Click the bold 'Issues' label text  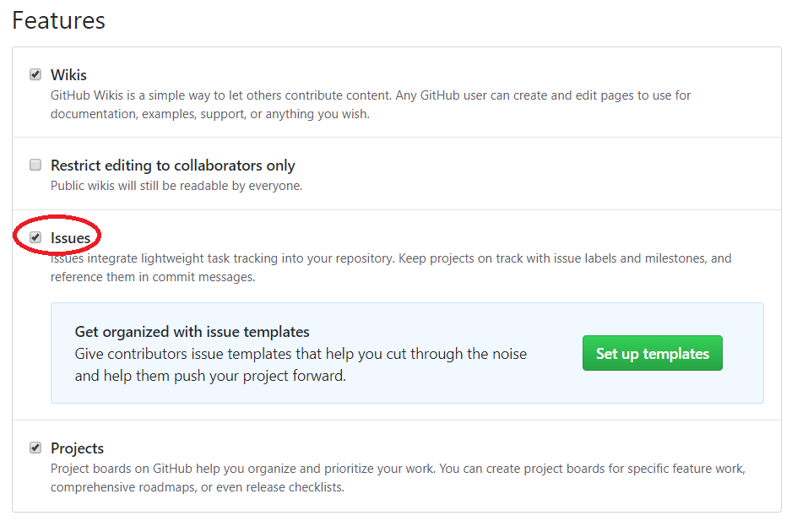[x=70, y=238]
